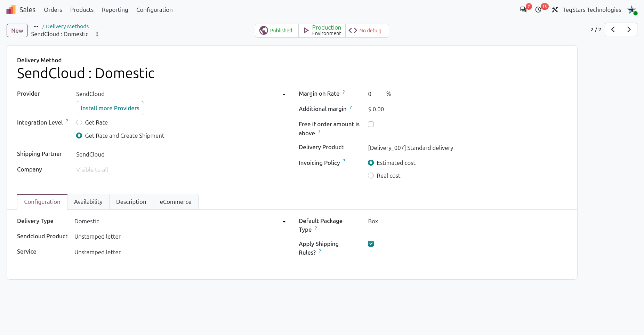Show Margin on Rate help tooltip
Screen dimensions: 644x335
click(344, 92)
